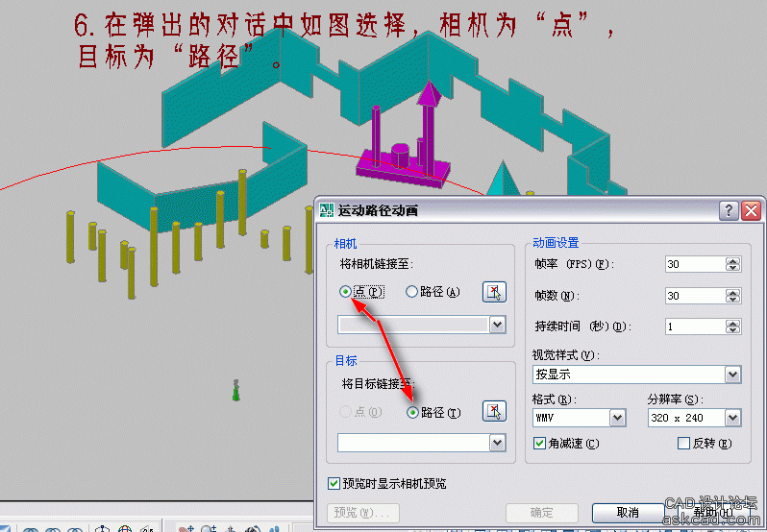Toggle the 角减速(C) checkbox
This screenshot has width=767, height=532.
pyautogui.click(x=539, y=443)
